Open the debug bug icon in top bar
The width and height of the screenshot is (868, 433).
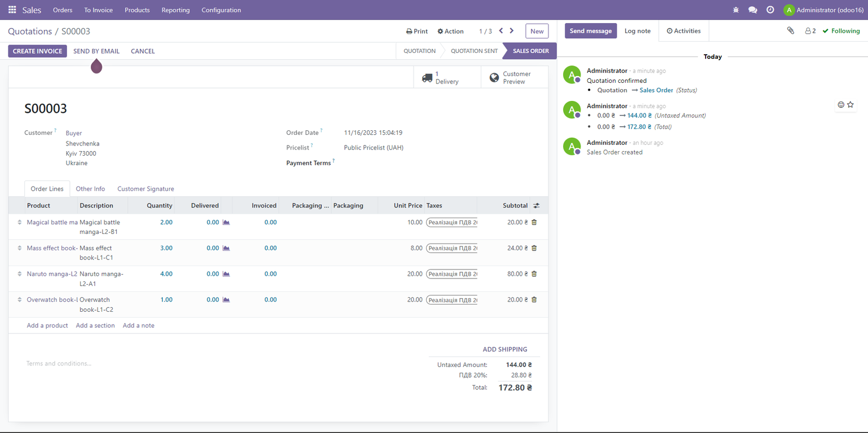pyautogui.click(x=736, y=10)
